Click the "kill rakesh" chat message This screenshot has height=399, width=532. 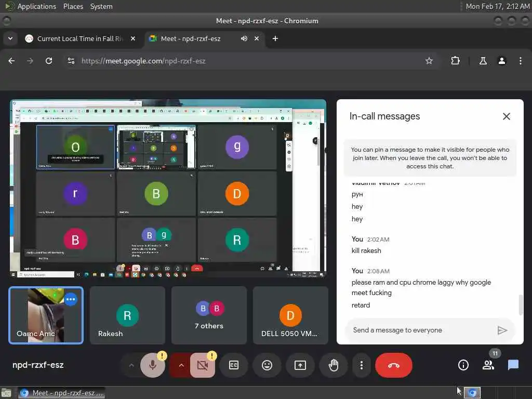(366, 251)
